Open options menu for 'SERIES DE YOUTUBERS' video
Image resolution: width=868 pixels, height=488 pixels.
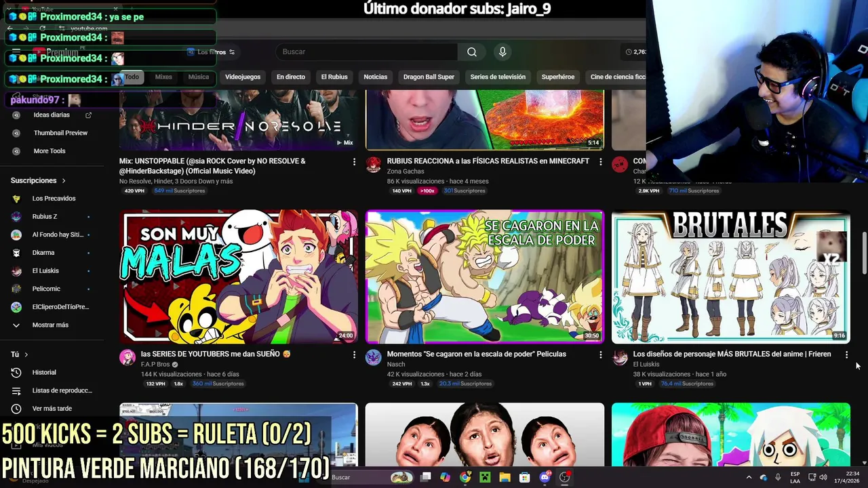354,354
